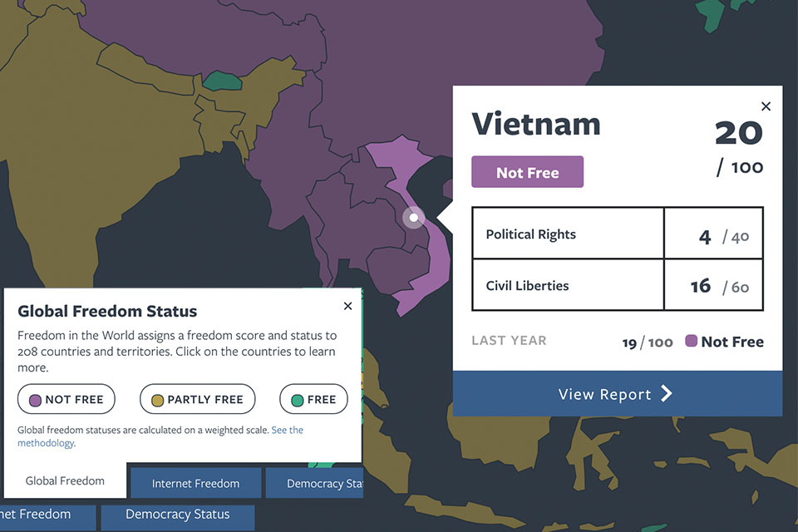Click the yellow Partly Free legend dot

tap(156, 400)
